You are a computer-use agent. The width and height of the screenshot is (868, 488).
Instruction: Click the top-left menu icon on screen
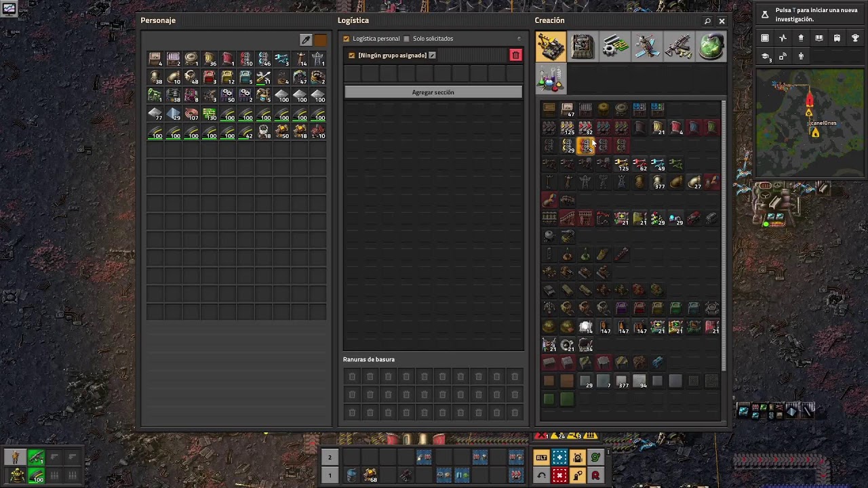(9, 9)
